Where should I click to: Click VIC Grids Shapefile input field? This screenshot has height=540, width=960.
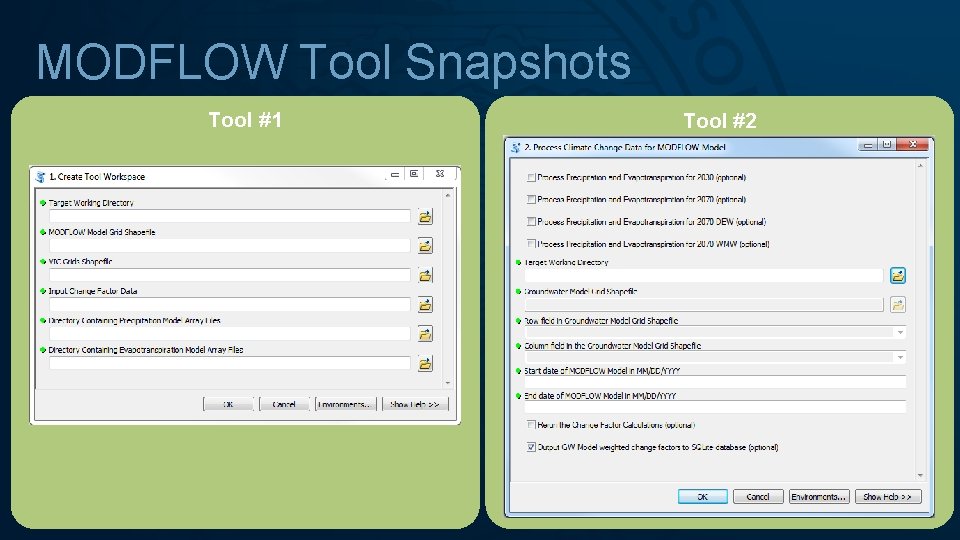(x=230, y=275)
